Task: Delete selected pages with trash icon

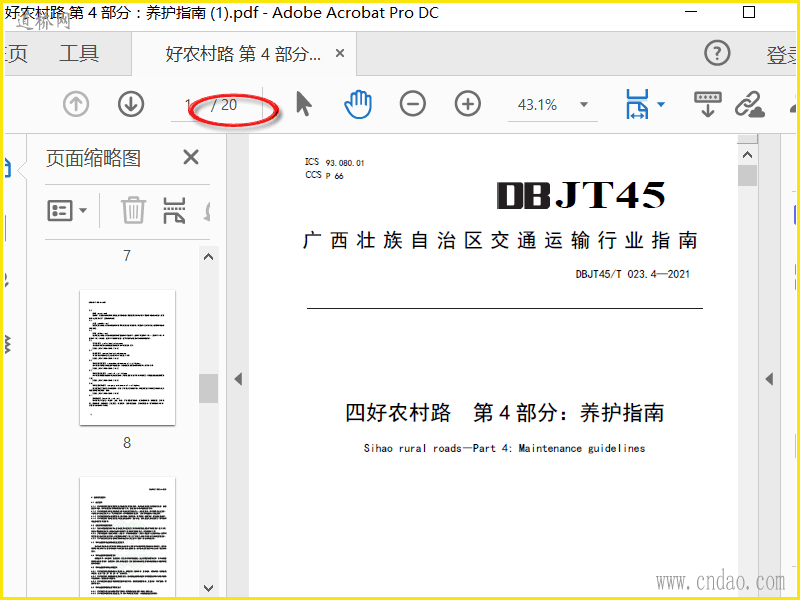Action: (133, 210)
